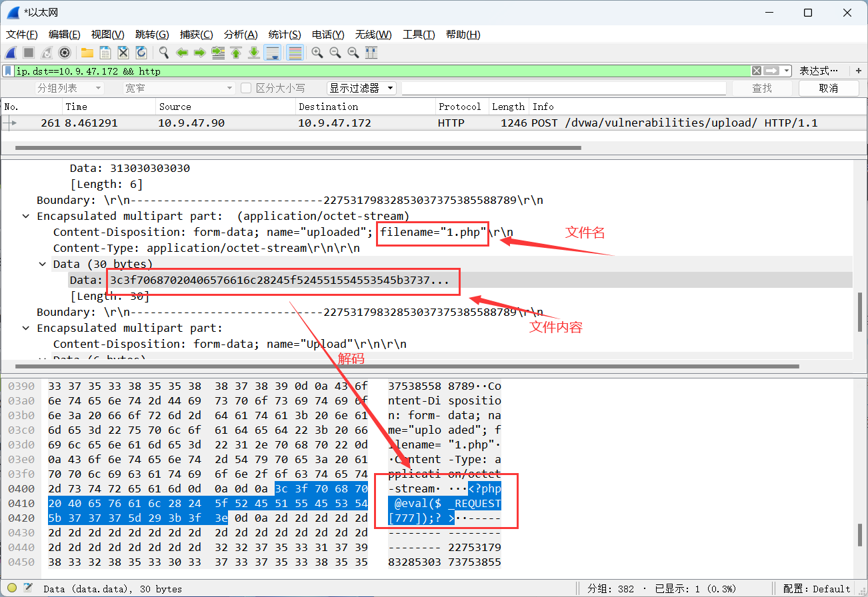Jump to the last packet

(x=254, y=53)
